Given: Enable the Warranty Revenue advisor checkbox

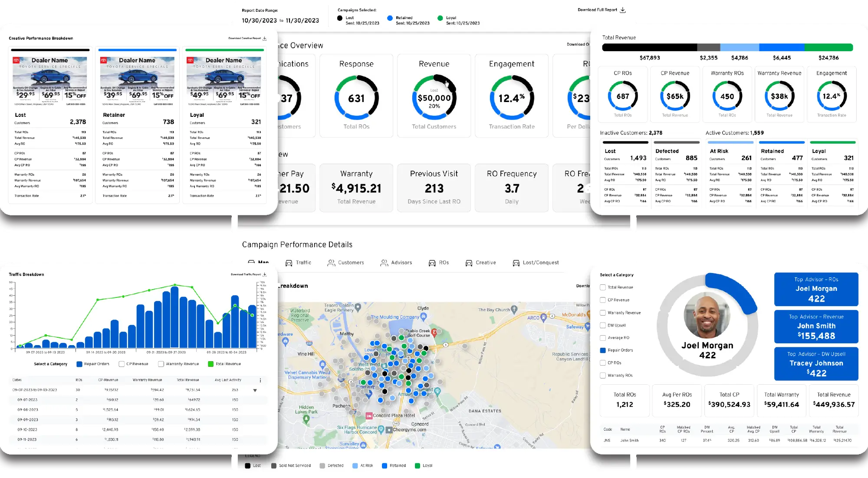Looking at the screenshot, I should pos(602,313).
